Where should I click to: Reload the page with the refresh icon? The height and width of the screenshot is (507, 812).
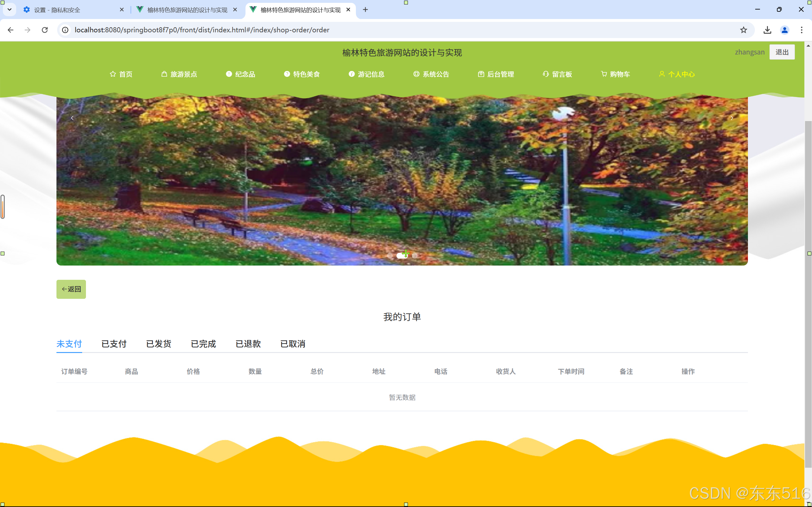(45, 30)
